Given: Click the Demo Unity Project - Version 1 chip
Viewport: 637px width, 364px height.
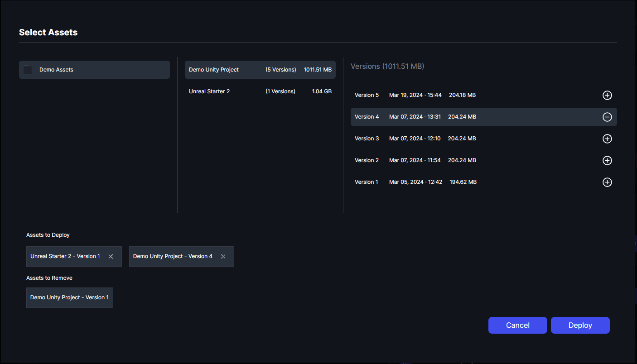Looking at the screenshot, I should tap(70, 297).
